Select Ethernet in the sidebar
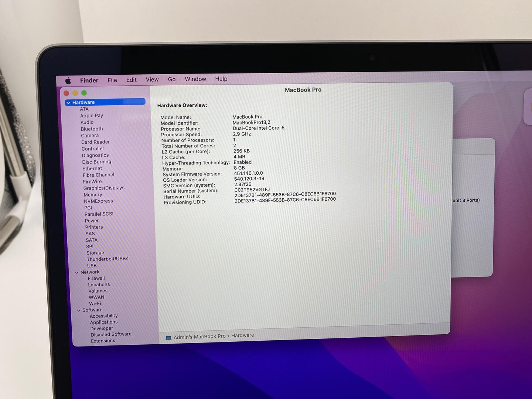 click(x=92, y=168)
